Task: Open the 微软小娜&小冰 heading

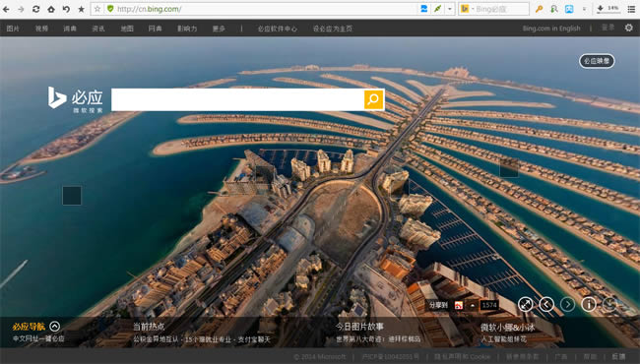Action: 507,327
